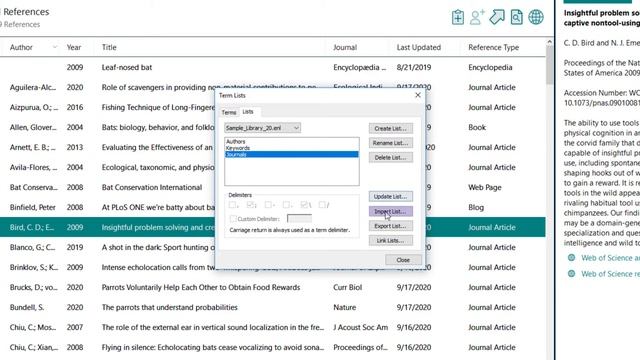Select Chiu 2008 Flying in silence reference

point(273,347)
